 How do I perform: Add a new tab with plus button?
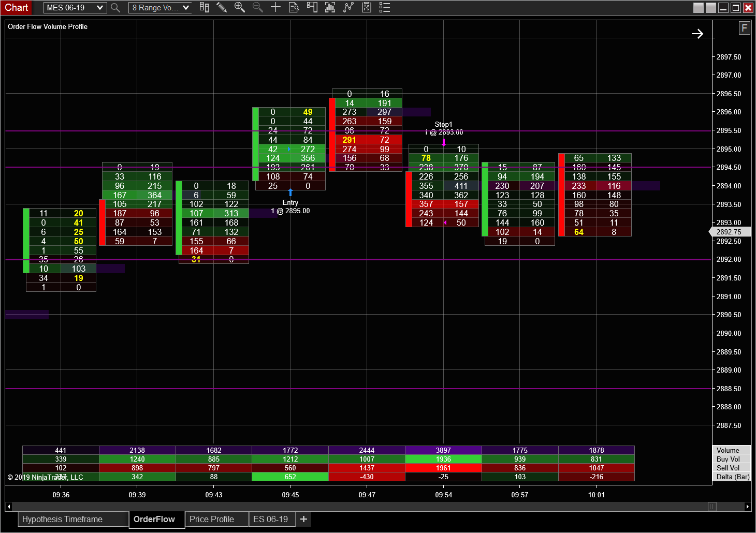[x=303, y=519]
